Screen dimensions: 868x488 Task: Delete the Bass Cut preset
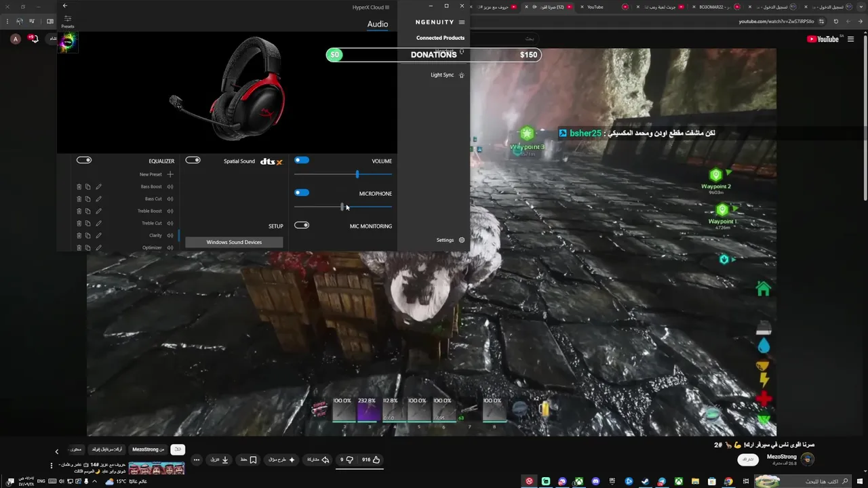[79, 199]
